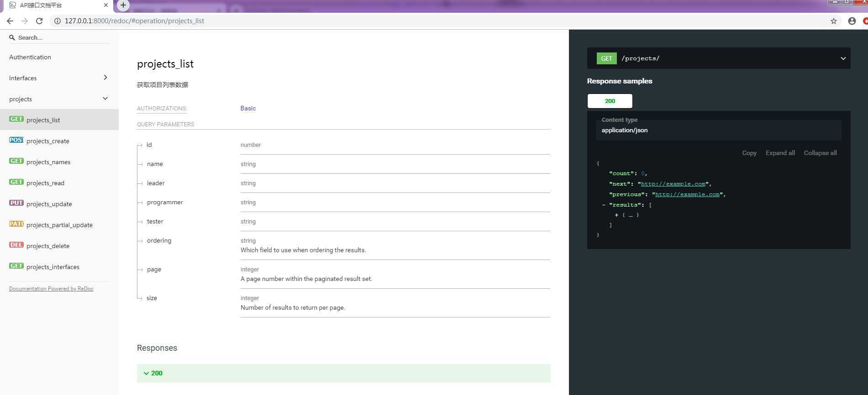The image size is (868, 395).
Task: Open the browser profile account icon
Action: [x=852, y=21]
